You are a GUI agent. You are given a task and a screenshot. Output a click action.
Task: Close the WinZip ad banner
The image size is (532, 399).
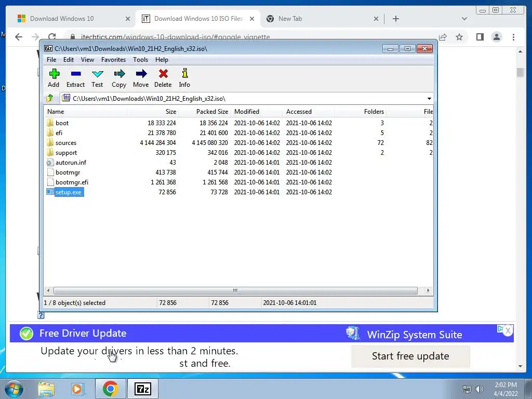(x=508, y=330)
